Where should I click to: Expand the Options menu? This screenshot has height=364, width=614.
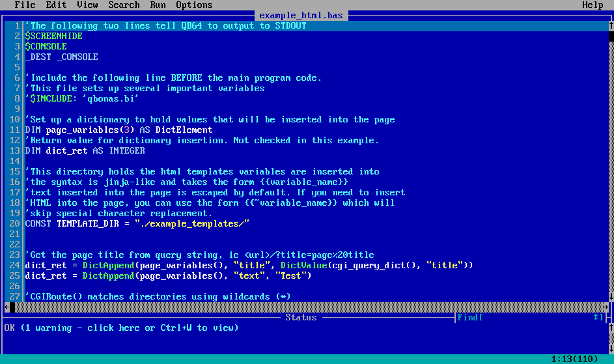coord(194,5)
